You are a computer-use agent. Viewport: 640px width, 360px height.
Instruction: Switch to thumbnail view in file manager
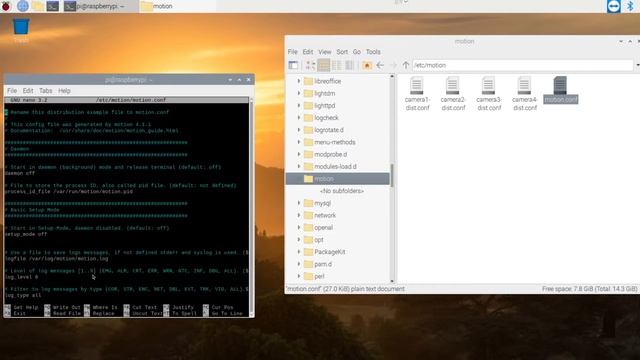[x=324, y=65]
